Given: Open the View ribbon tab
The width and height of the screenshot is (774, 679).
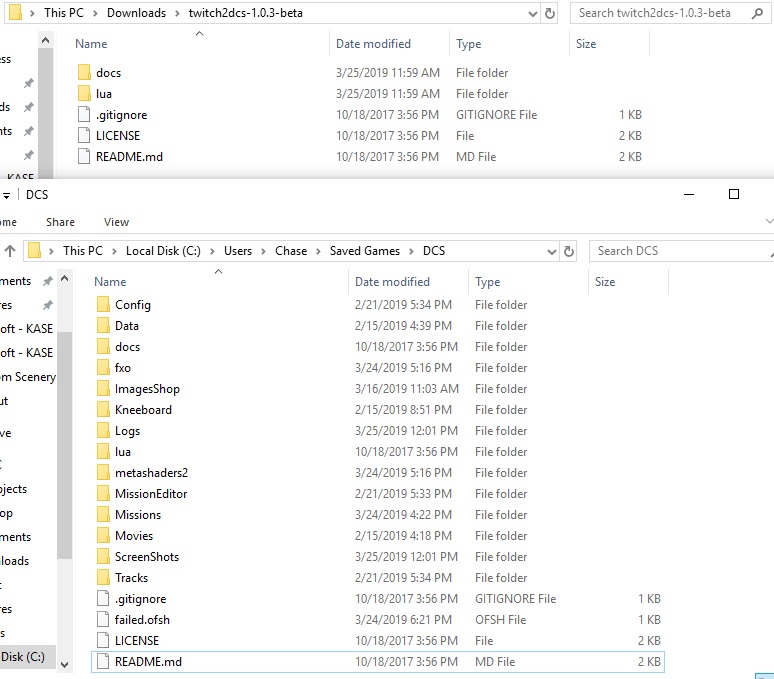Looking at the screenshot, I should [116, 222].
